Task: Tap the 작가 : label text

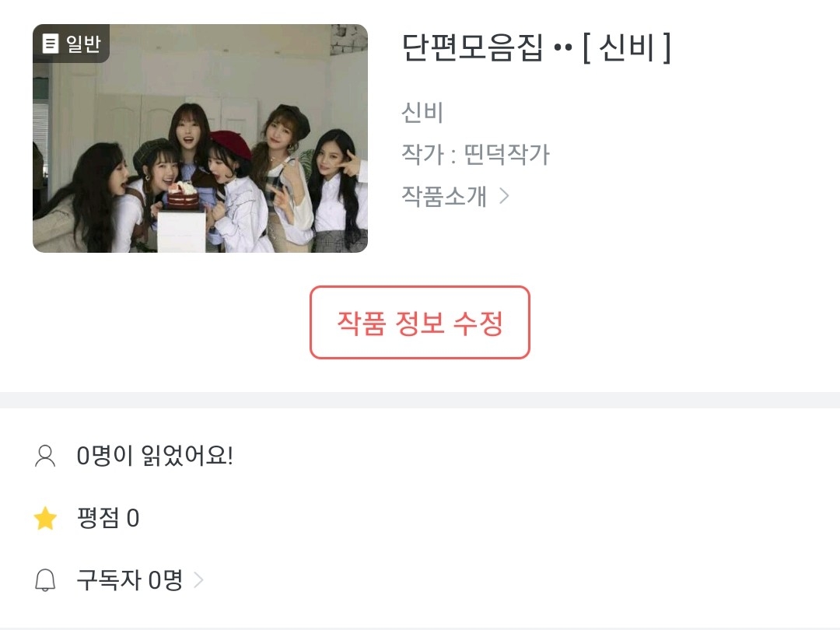Action: [428, 155]
